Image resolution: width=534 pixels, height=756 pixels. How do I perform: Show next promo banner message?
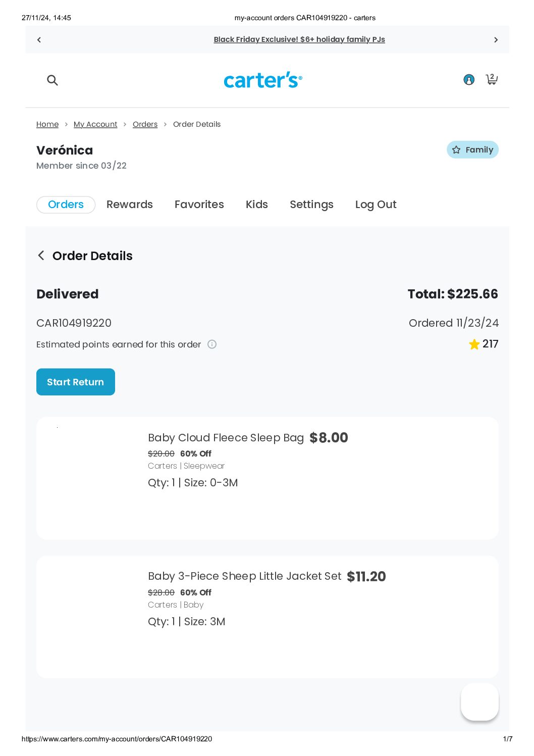pyautogui.click(x=496, y=40)
